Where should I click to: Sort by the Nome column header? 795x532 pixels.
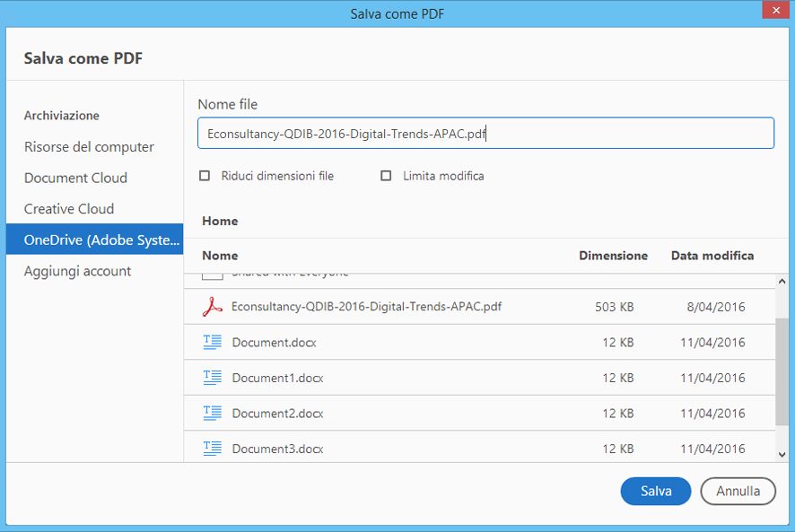tap(220, 256)
